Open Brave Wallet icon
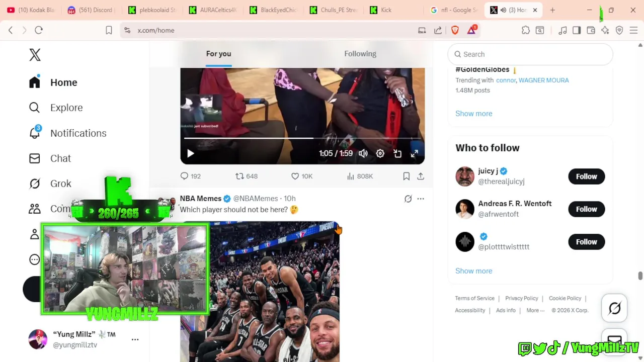This screenshot has width=644, height=362. 591,30
